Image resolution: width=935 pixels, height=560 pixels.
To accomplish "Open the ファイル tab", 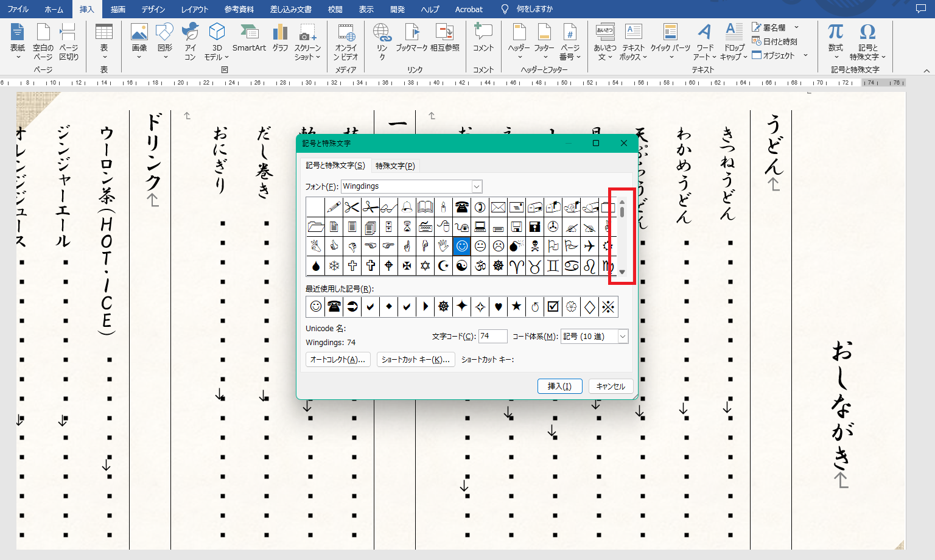I will 18,9.
